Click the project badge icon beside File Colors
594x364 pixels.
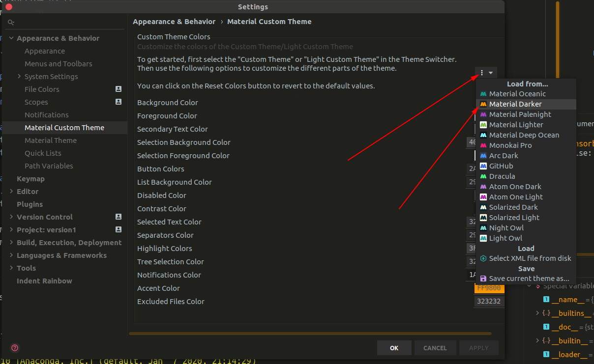(118, 89)
